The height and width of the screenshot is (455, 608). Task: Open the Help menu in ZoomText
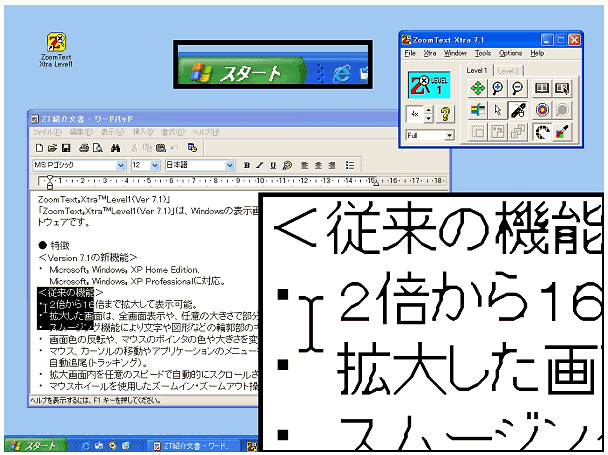click(x=537, y=53)
